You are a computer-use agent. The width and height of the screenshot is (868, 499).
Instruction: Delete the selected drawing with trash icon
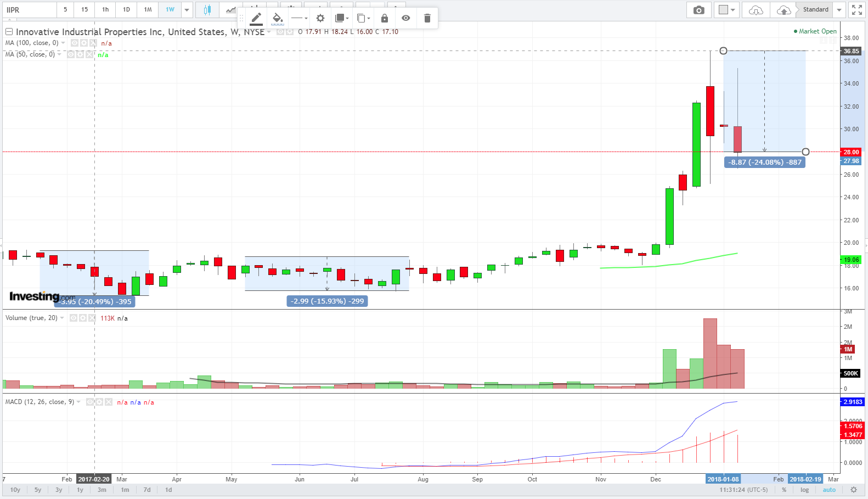point(427,19)
